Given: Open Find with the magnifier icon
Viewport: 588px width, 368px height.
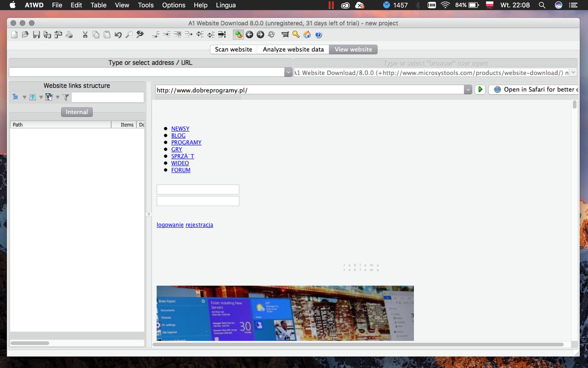Looking at the screenshot, I should [x=129, y=35].
